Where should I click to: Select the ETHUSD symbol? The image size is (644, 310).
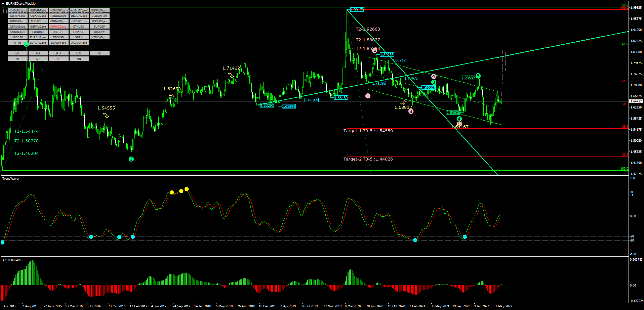(x=79, y=26)
